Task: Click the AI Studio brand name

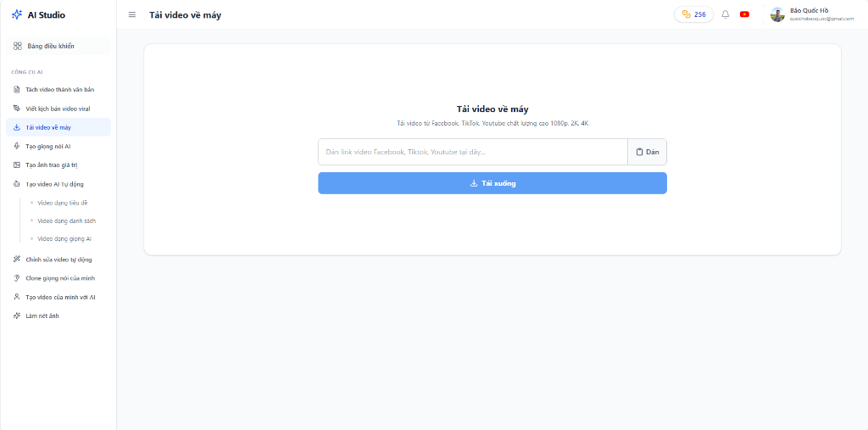Action: [x=47, y=15]
